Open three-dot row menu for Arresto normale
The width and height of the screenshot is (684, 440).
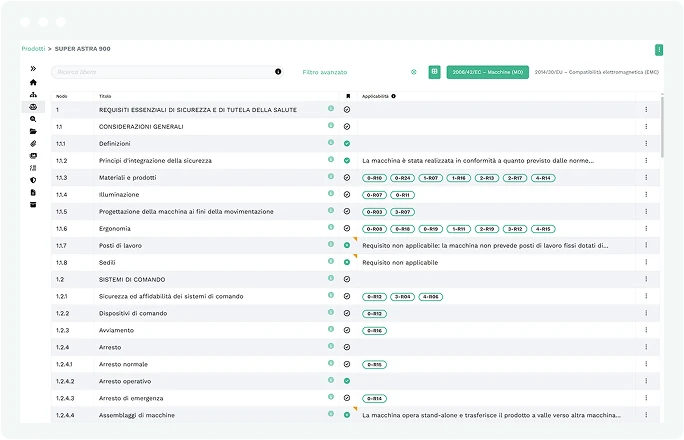[646, 364]
